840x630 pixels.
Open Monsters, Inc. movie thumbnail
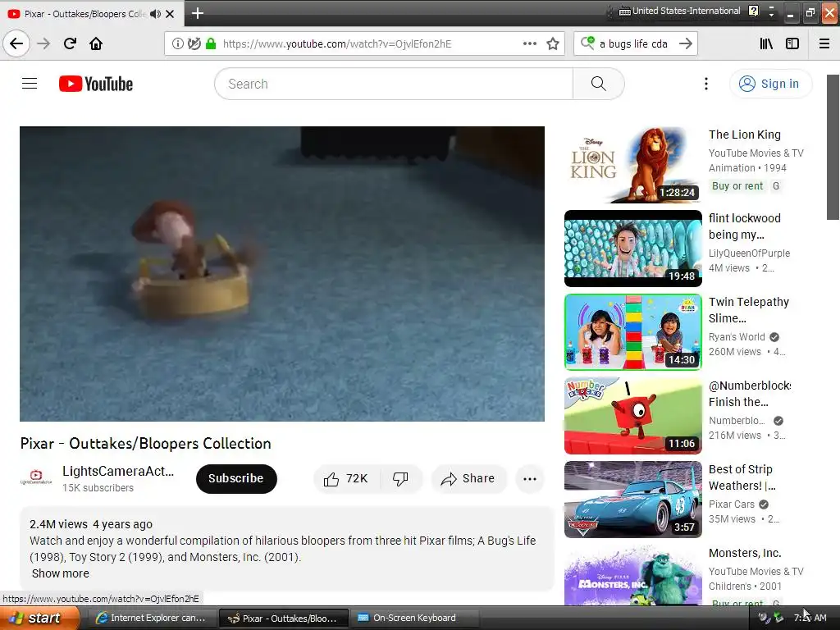[x=632, y=575]
